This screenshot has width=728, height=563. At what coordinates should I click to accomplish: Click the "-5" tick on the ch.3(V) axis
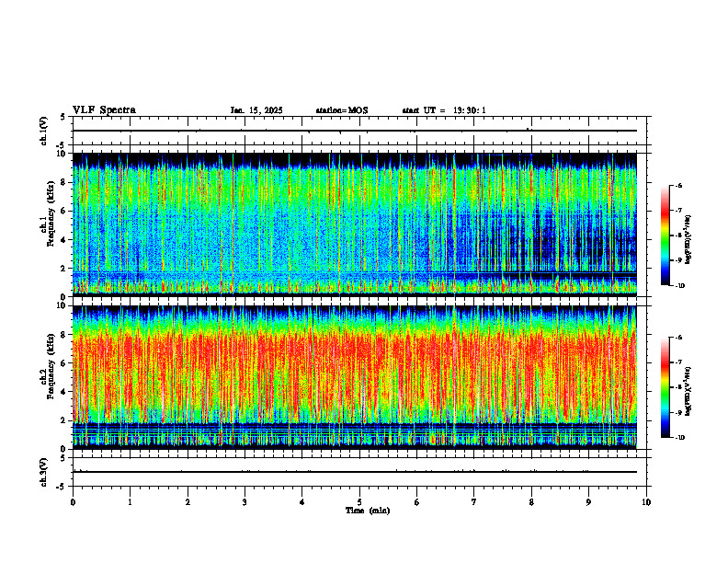click(63, 487)
